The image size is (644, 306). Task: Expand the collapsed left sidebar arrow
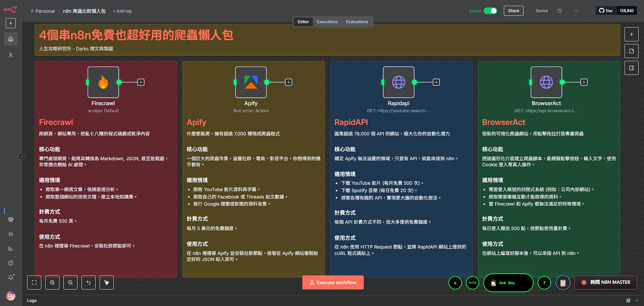[21, 156]
